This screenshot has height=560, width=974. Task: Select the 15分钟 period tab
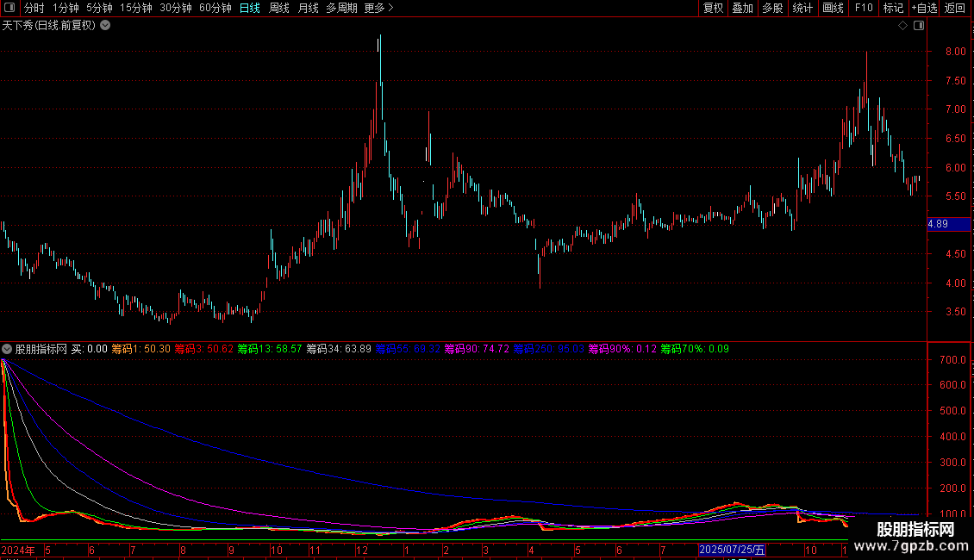(x=136, y=8)
